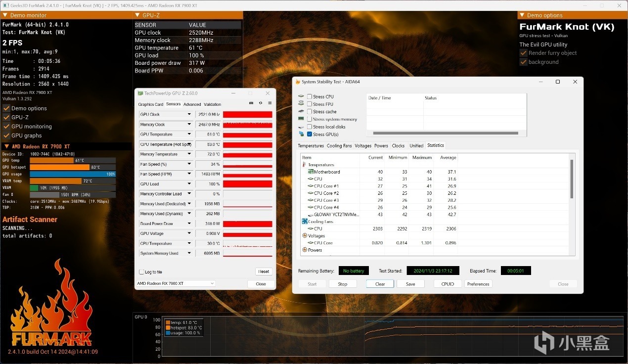Click the Stress FPU 123 icon
Viewport: 628px width, 364px height.
coord(301,104)
